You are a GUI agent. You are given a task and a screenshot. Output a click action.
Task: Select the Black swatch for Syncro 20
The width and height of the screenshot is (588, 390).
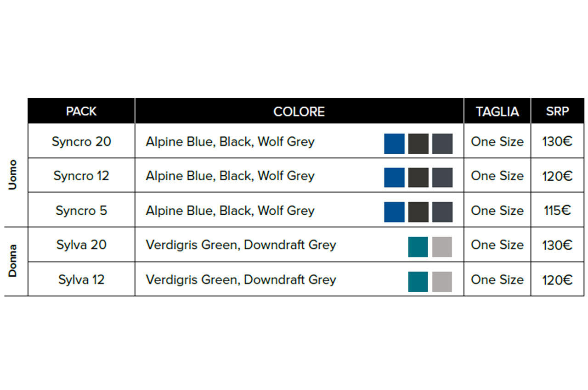pyautogui.click(x=418, y=144)
